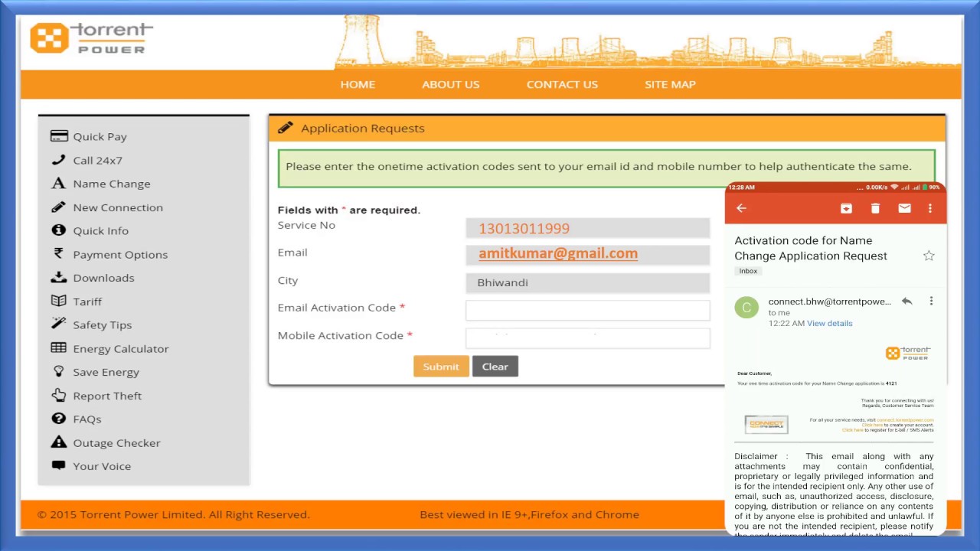980x551 pixels.
Task: Tap the sender connect.bhw@torrentpowe... address
Action: click(829, 302)
